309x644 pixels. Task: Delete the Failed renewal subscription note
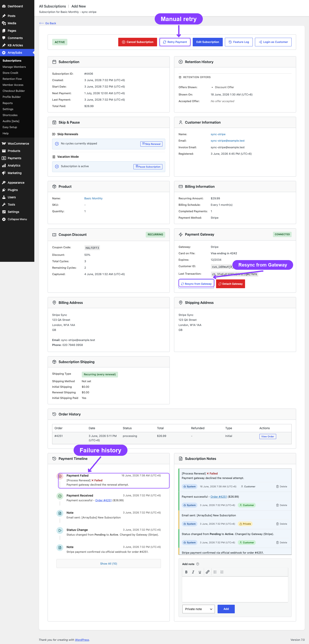click(x=282, y=486)
